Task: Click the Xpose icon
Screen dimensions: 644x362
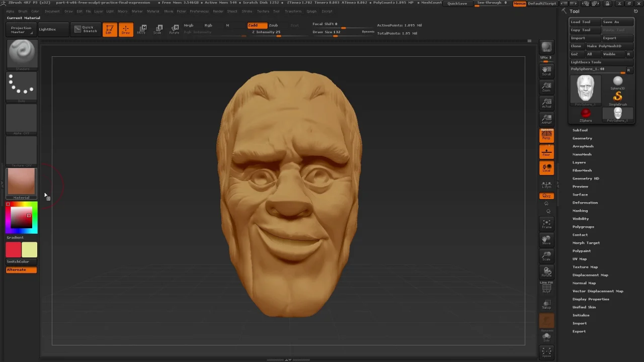Action: tap(546, 352)
